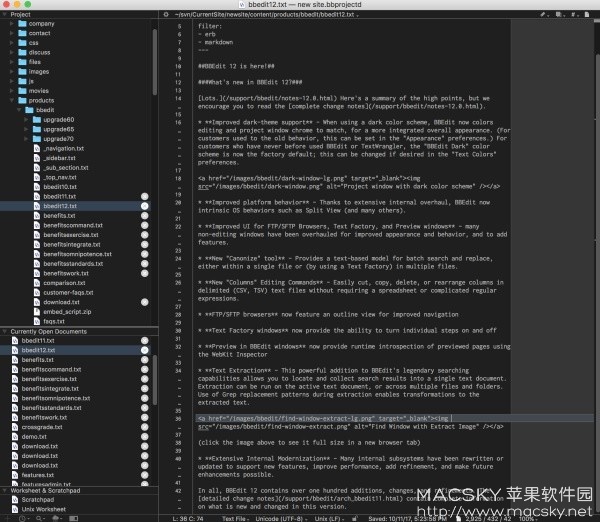Open the gear action menu above the editor
Viewport: 600px width, 522px height.
[166, 15]
